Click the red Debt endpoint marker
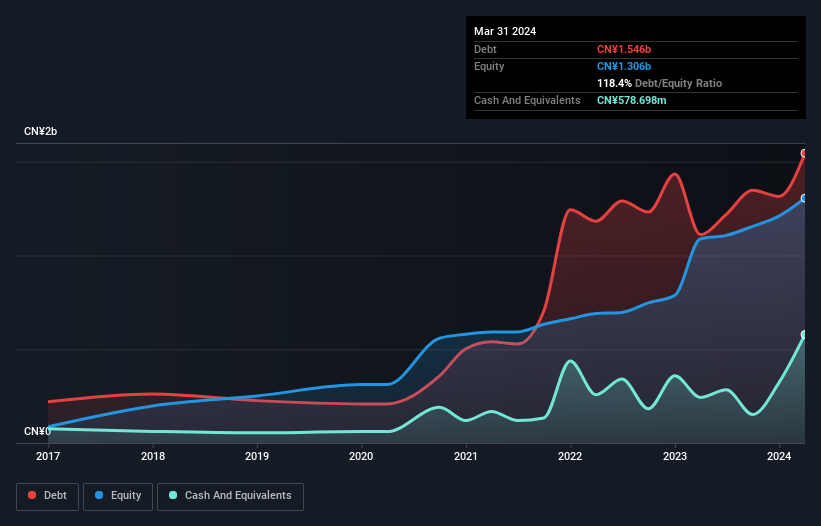 coord(804,153)
